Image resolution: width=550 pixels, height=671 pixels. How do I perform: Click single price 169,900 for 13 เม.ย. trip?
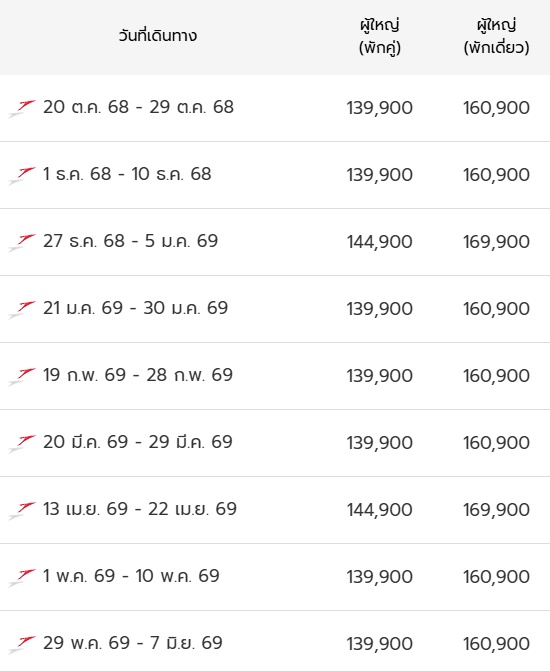tap(496, 510)
